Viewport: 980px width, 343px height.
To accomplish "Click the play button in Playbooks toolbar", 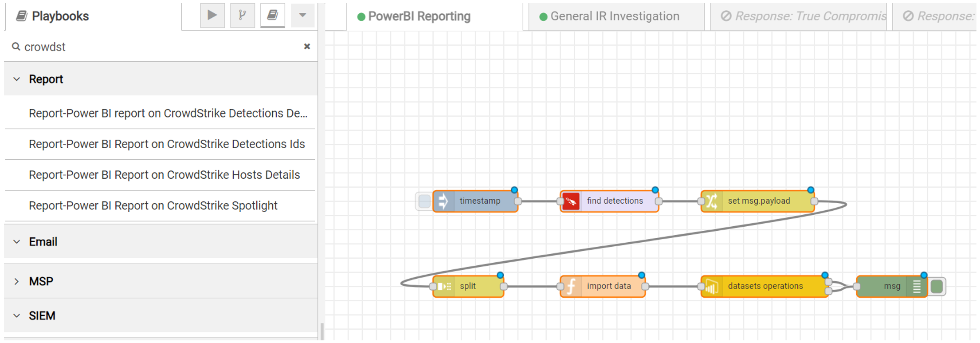I will pyautogui.click(x=212, y=16).
